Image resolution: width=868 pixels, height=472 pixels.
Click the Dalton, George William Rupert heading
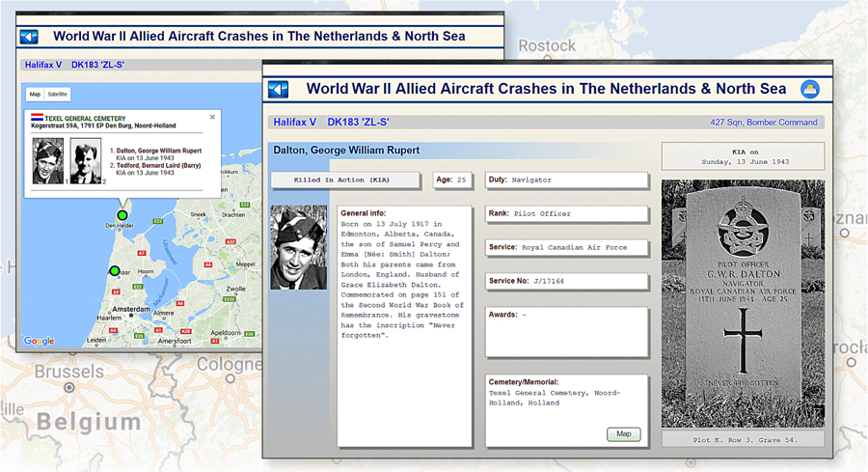click(346, 151)
